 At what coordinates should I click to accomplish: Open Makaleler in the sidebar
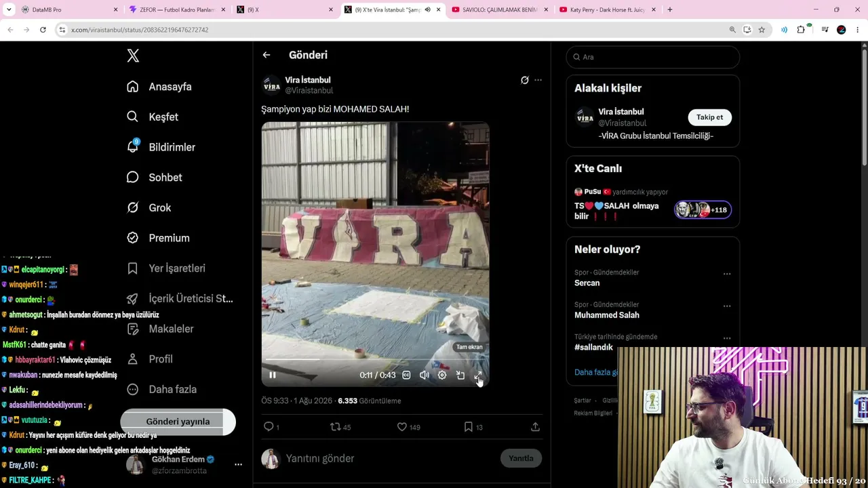point(160,329)
